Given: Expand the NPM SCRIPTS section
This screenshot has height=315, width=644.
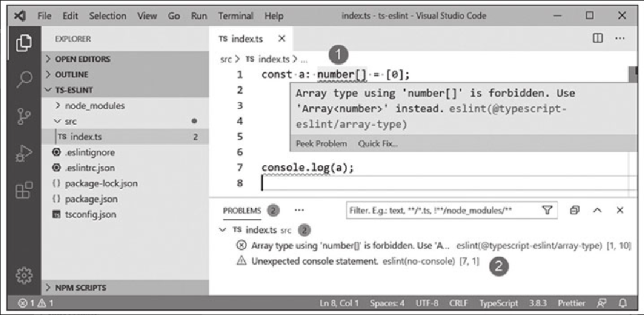Looking at the screenshot, I should click(x=125, y=288).
